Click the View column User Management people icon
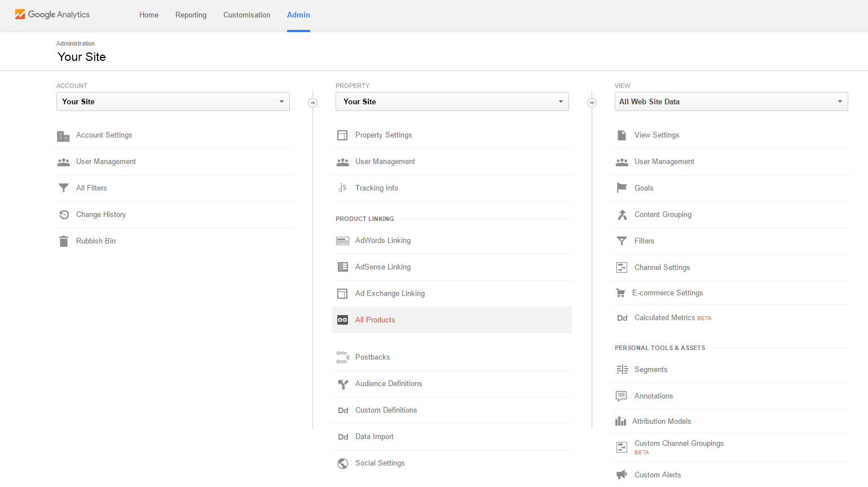Screen dimensions: 868x487 coord(622,162)
